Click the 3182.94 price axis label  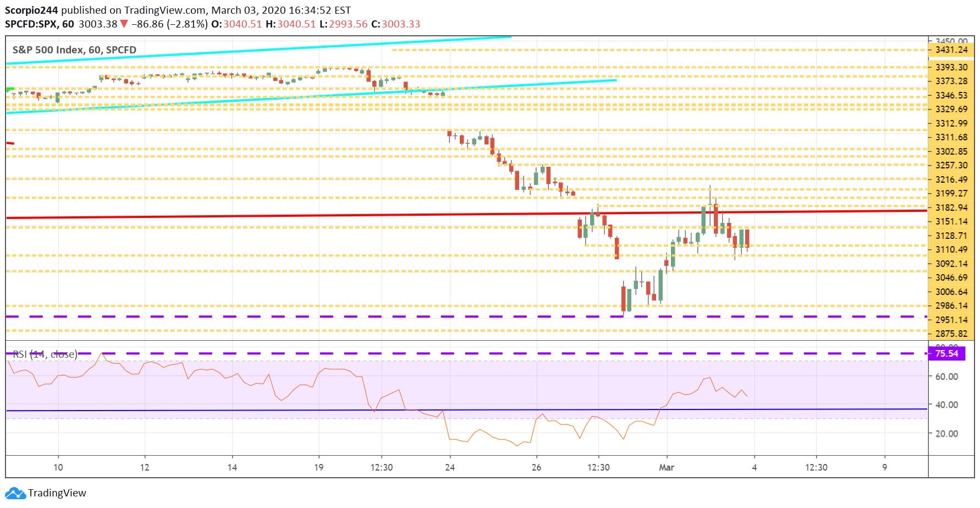pyautogui.click(x=951, y=207)
